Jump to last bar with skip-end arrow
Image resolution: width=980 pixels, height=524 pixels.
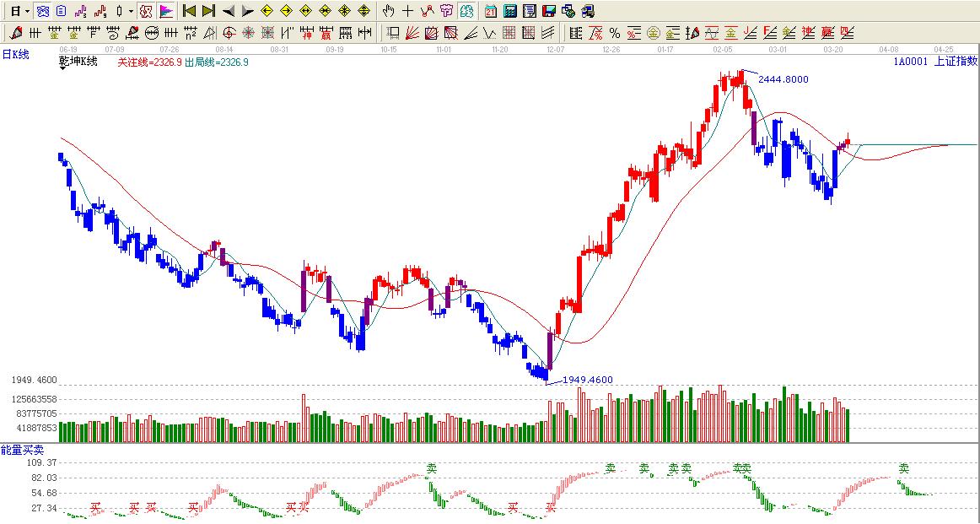[208, 11]
